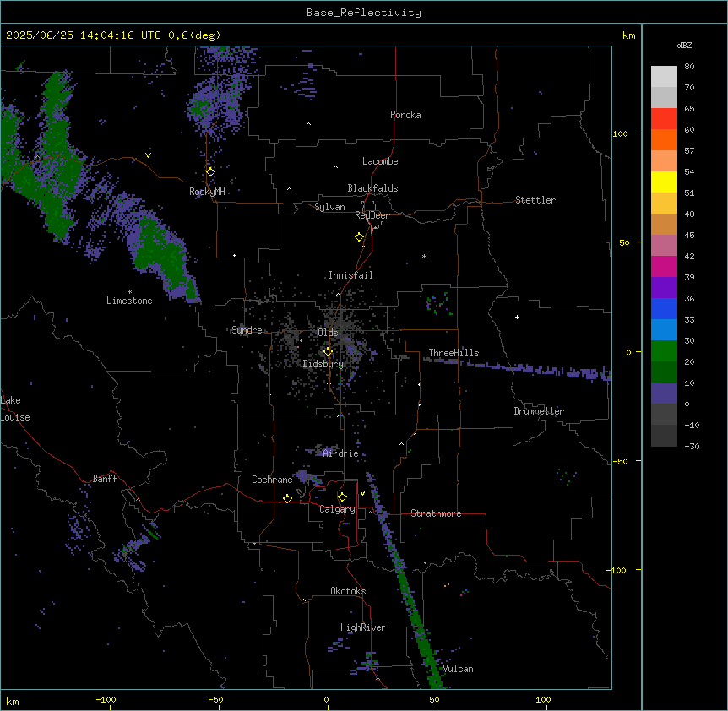The image size is (728, 711).
Task: Click the km label at top right
Action: [x=628, y=35]
